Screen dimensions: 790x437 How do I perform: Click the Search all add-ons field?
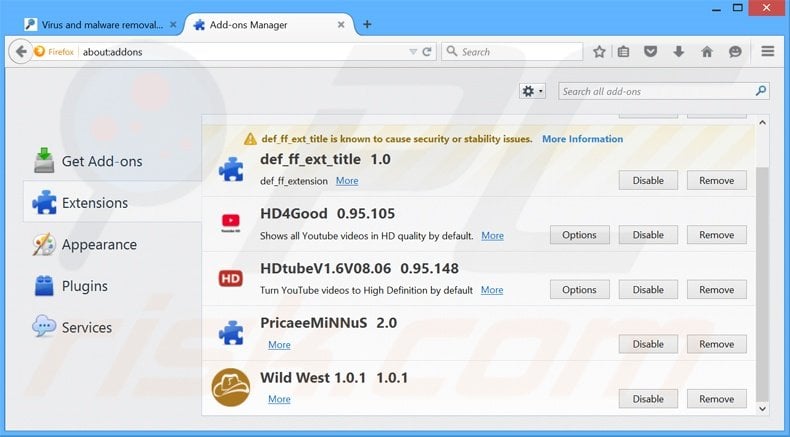click(x=664, y=91)
